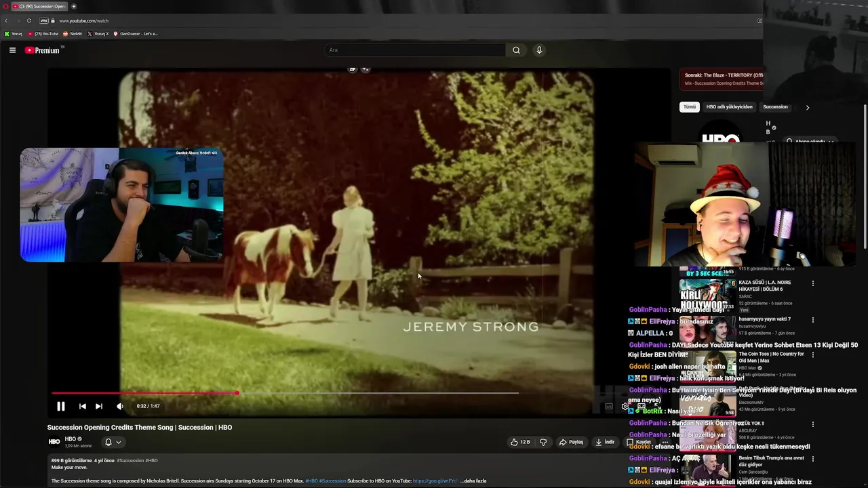Toggle the VPN badge in address bar

pyautogui.click(x=43, y=20)
